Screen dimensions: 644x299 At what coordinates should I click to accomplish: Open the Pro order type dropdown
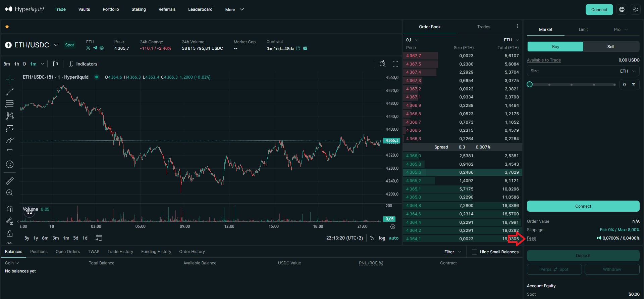tap(621, 30)
